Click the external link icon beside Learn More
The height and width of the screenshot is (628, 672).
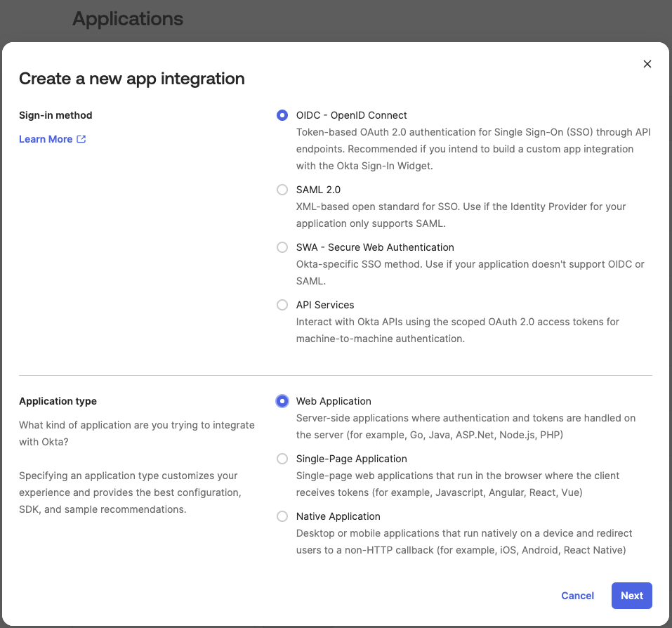[x=81, y=139]
